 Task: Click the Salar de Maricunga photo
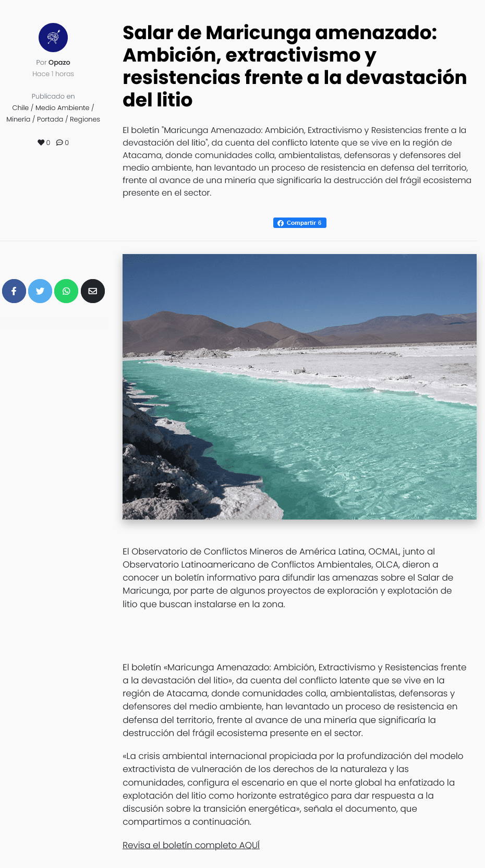coord(299,387)
